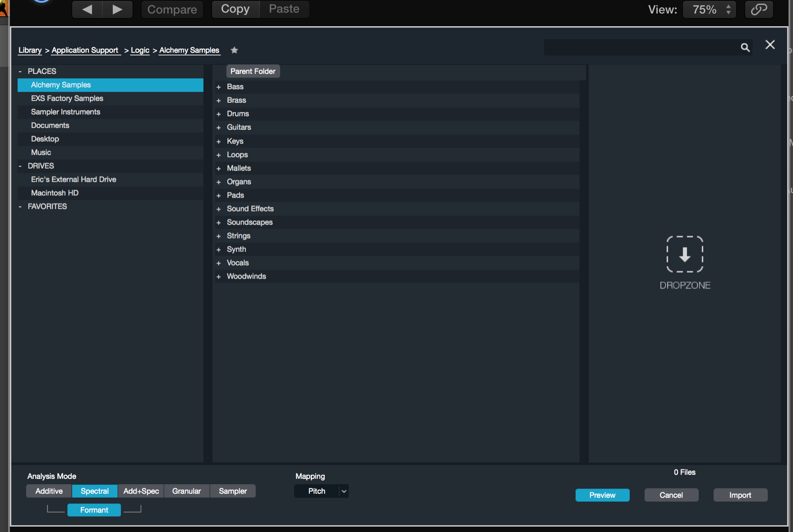Expand the Loops folder plus sign
Screen dimensions: 793x532
tap(219, 155)
